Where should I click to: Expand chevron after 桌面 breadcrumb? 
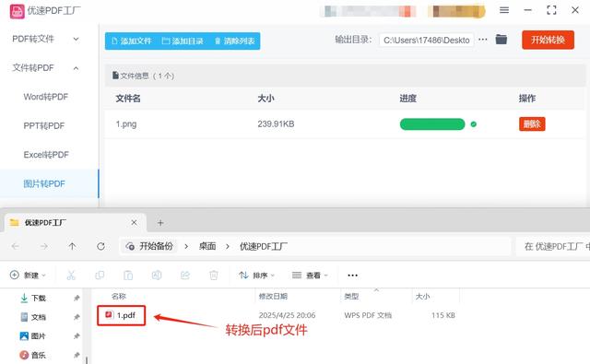228,246
